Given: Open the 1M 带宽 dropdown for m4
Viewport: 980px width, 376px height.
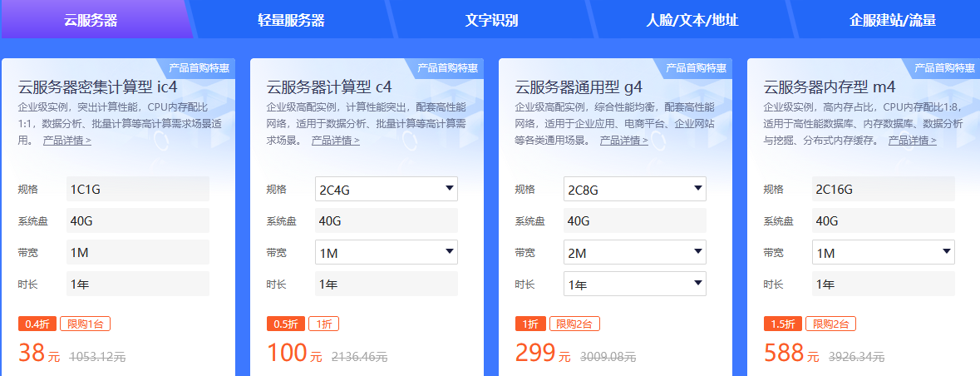Looking at the screenshot, I should click(x=883, y=252).
